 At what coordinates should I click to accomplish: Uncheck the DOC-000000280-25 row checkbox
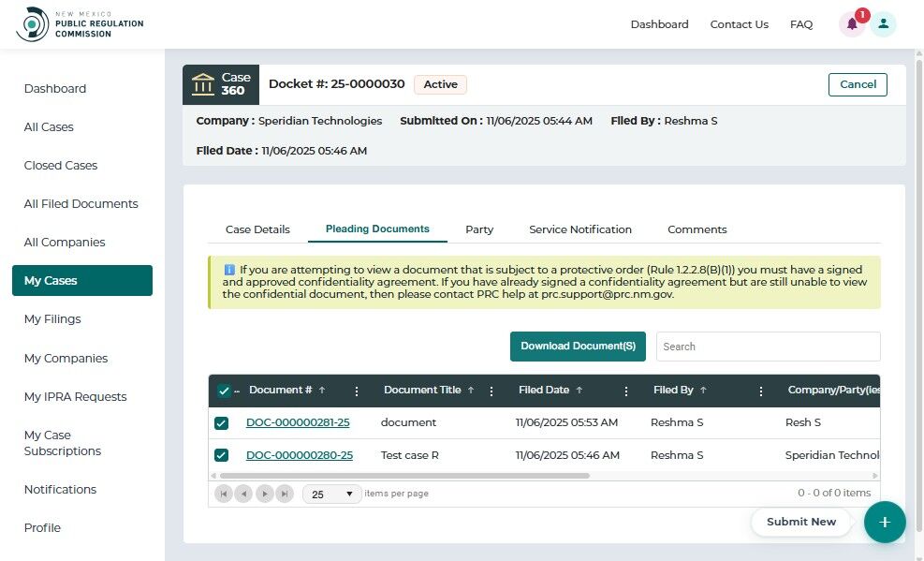click(x=221, y=455)
